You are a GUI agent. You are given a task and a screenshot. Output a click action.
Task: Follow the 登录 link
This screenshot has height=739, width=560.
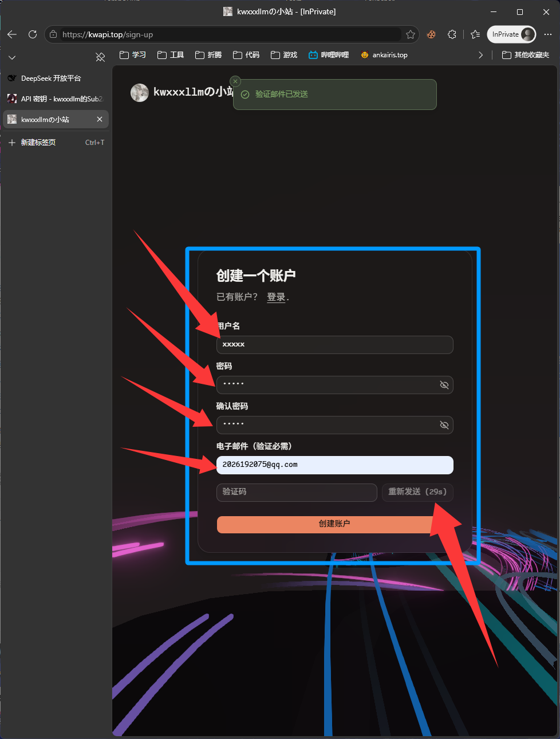click(x=276, y=297)
